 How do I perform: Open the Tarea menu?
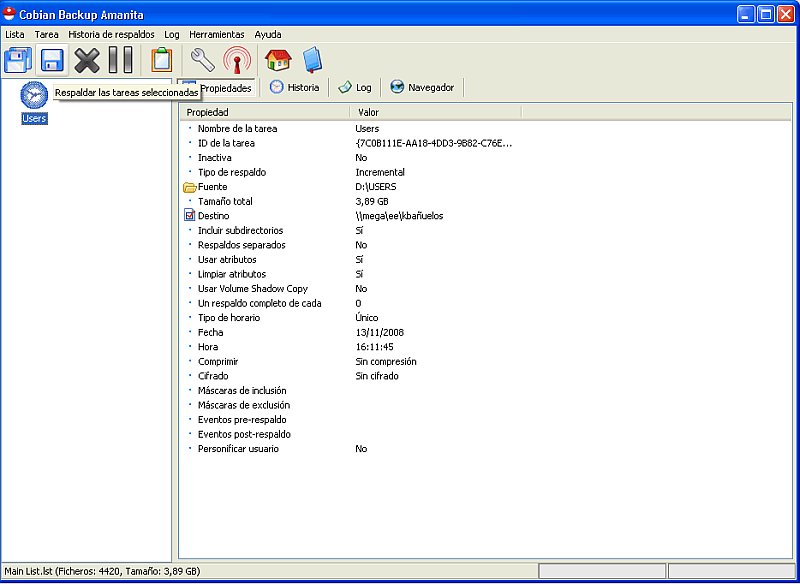(46, 35)
